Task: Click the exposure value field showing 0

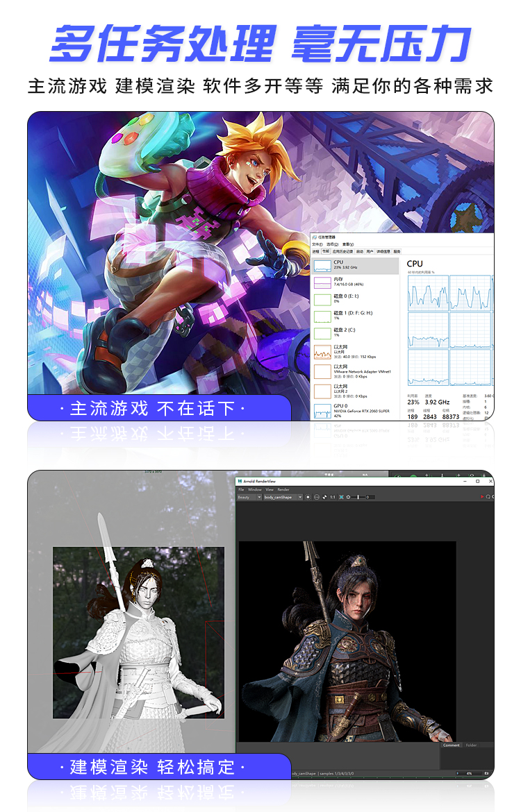Action: (x=370, y=497)
